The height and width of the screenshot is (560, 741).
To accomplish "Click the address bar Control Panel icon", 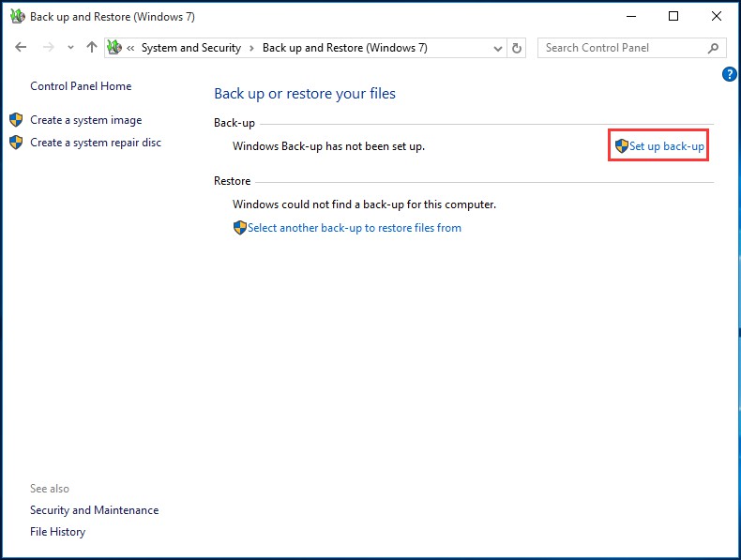I will (114, 47).
